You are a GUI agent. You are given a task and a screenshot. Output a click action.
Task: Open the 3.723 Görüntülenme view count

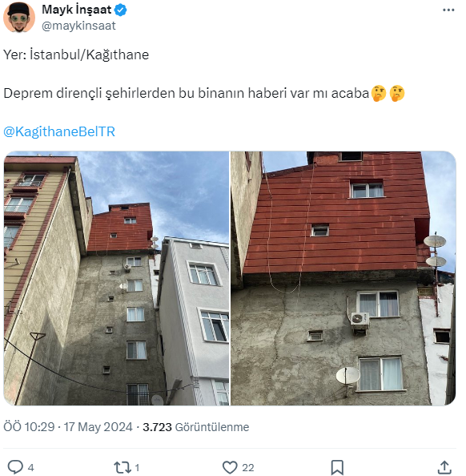pos(195,427)
